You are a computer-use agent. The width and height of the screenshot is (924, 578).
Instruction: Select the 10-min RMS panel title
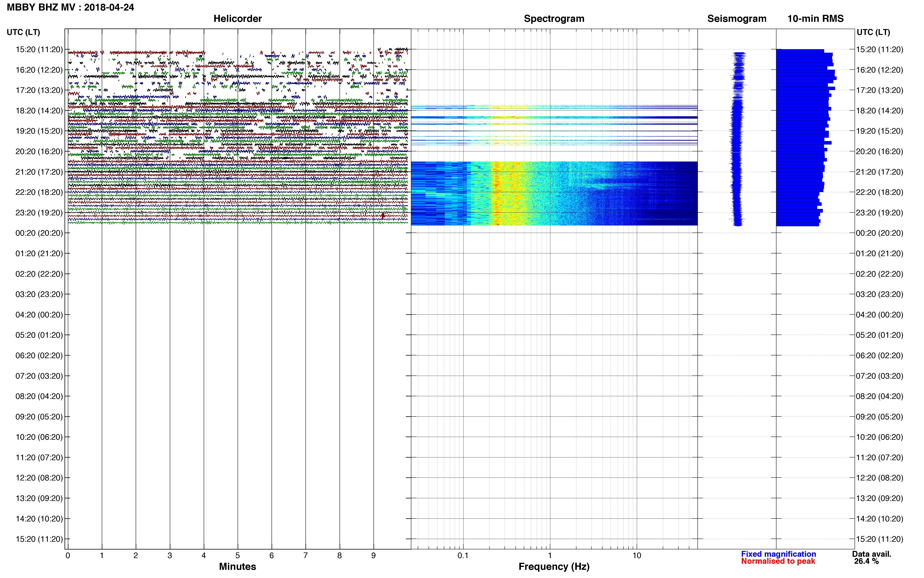tap(816, 19)
